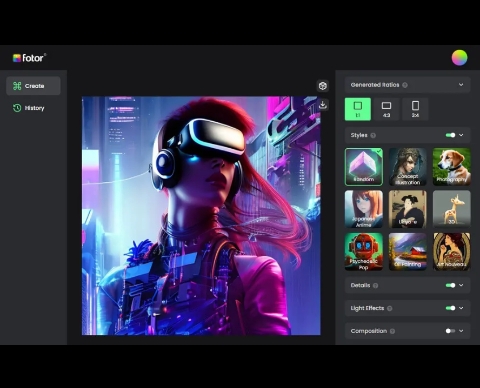480x388 pixels.
Task: Select the 3:4 portrait ratio
Action: pyautogui.click(x=415, y=109)
